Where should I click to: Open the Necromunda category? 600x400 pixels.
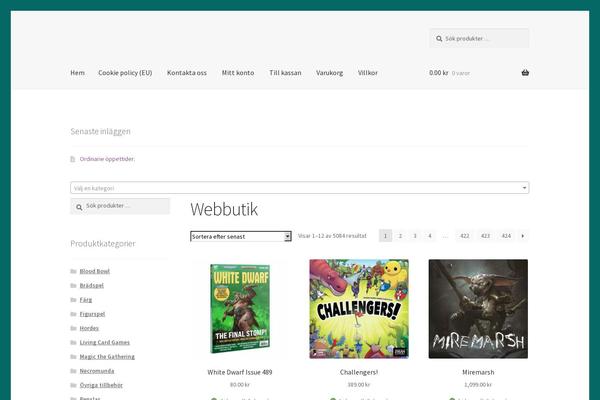tap(97, 371)
